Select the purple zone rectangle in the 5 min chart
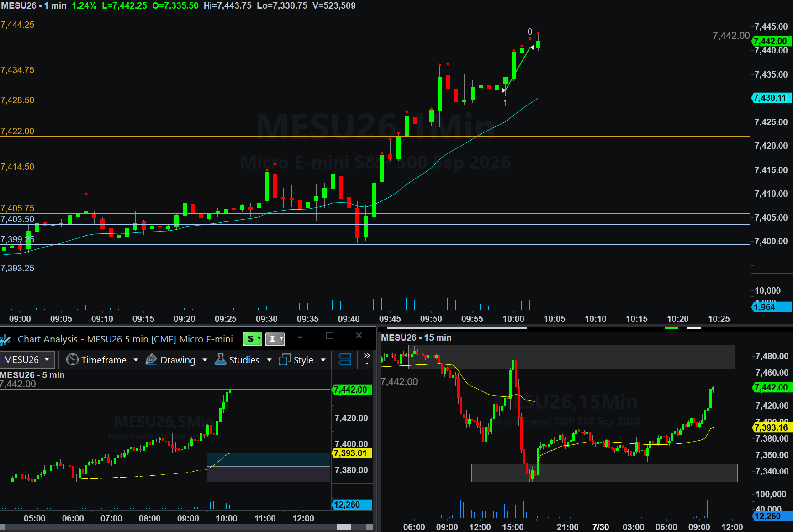 (269, 474)
